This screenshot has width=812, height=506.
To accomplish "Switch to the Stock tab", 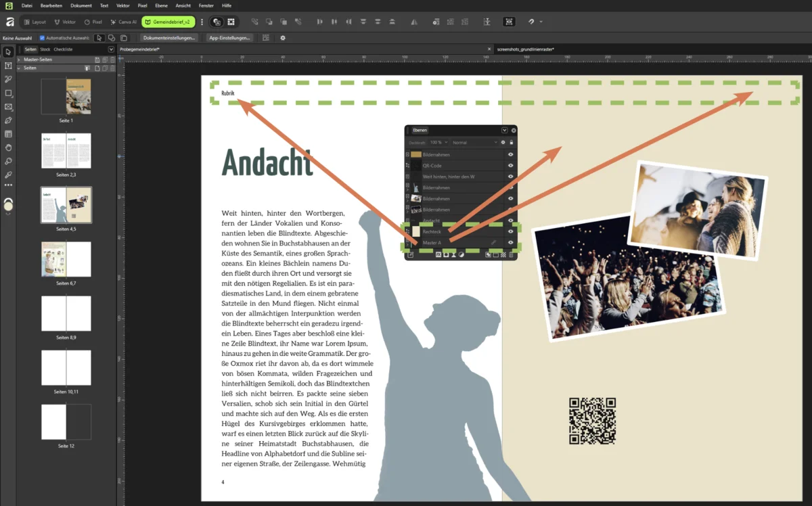I will 45,49.
